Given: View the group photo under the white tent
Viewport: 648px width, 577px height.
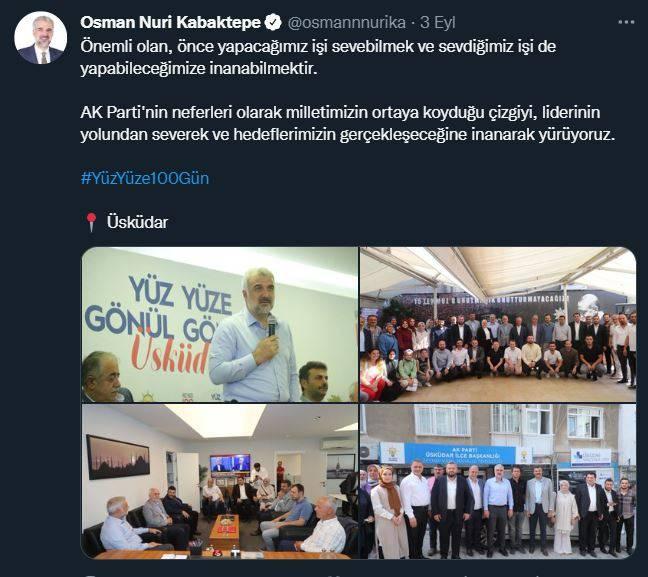Looking at the screenshot, I should click(x=498, y=324).
